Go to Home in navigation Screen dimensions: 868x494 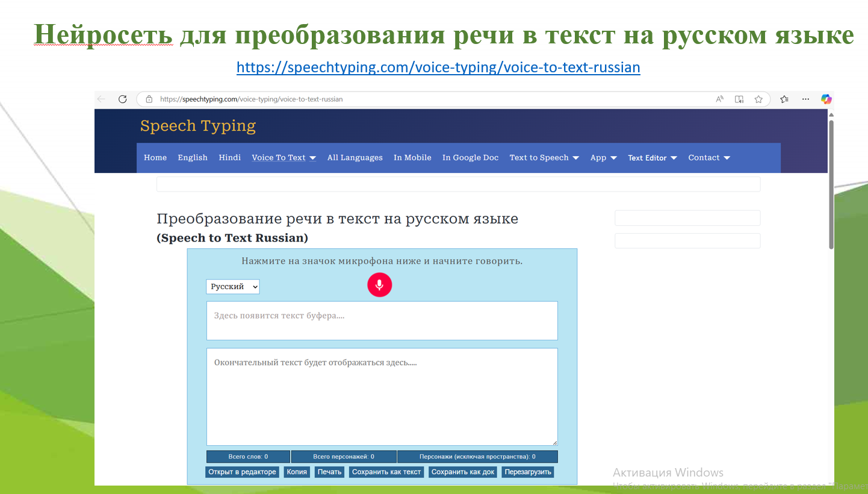[x=155, y=158]
